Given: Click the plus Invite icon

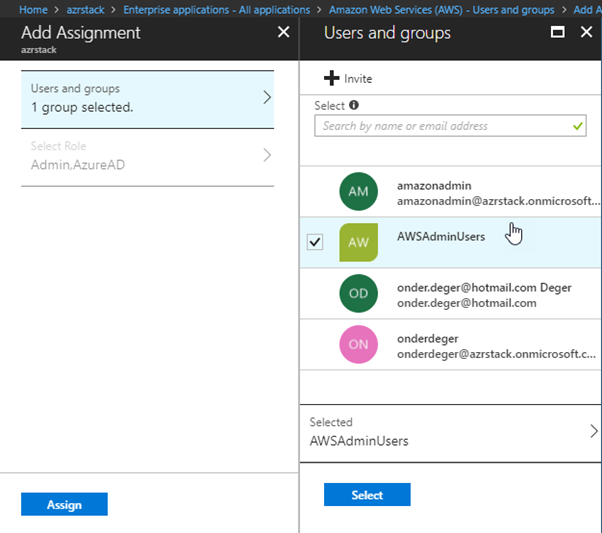Looking at the screenshot, I should click(x=331, y=78).
